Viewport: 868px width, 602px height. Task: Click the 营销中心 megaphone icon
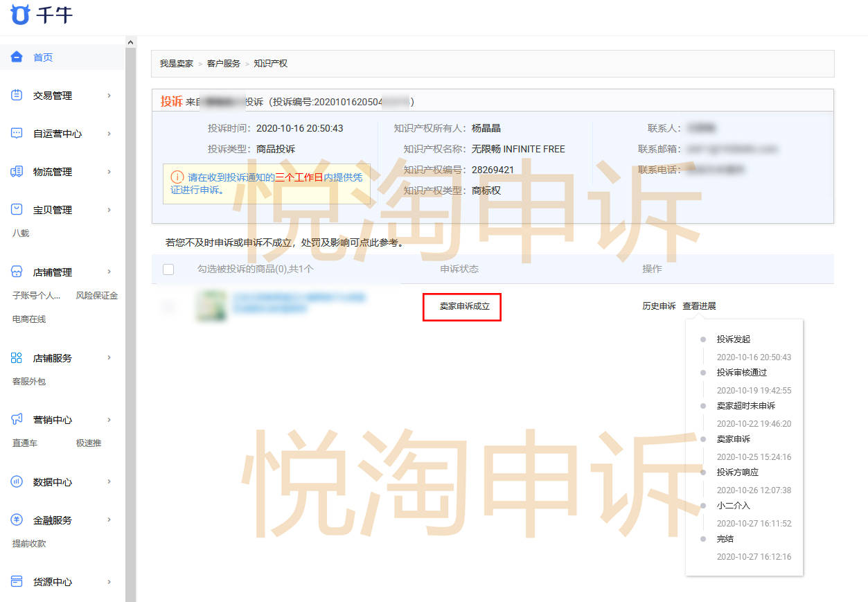click(x=17, y=420)
